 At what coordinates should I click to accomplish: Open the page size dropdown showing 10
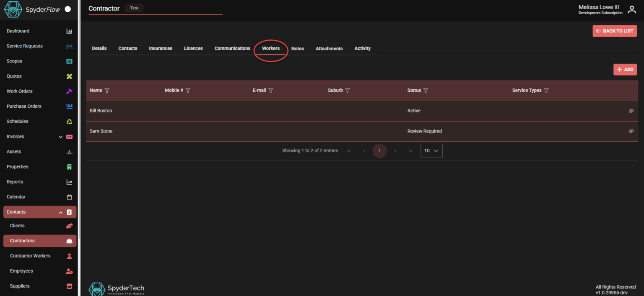[x=431, y=151]
